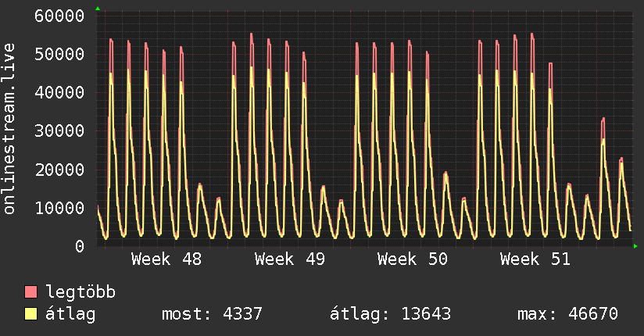Click the 60000 y-axis label
Screen dimensions: 644x336
click(x=59, y=16)
